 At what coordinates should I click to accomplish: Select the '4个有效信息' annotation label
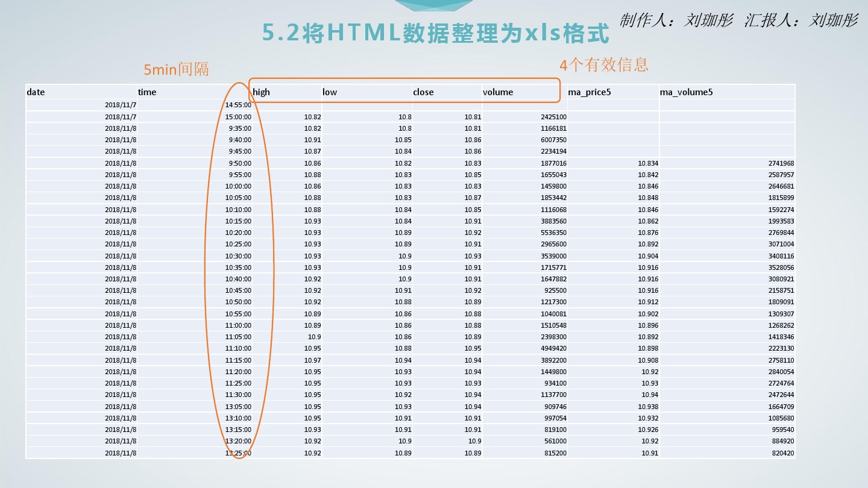(604, 64)
